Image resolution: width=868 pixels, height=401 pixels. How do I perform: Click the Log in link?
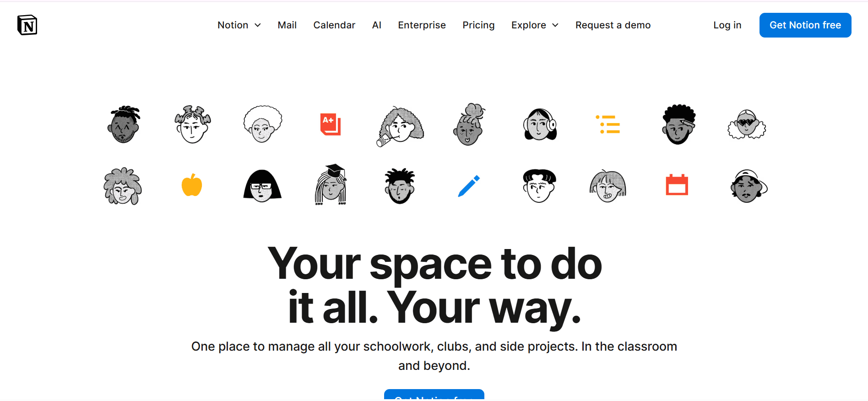pyautogui.click(x=727, y=25)
